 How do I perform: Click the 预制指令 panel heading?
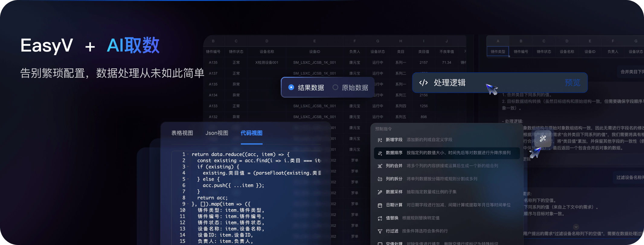point(383,129)
